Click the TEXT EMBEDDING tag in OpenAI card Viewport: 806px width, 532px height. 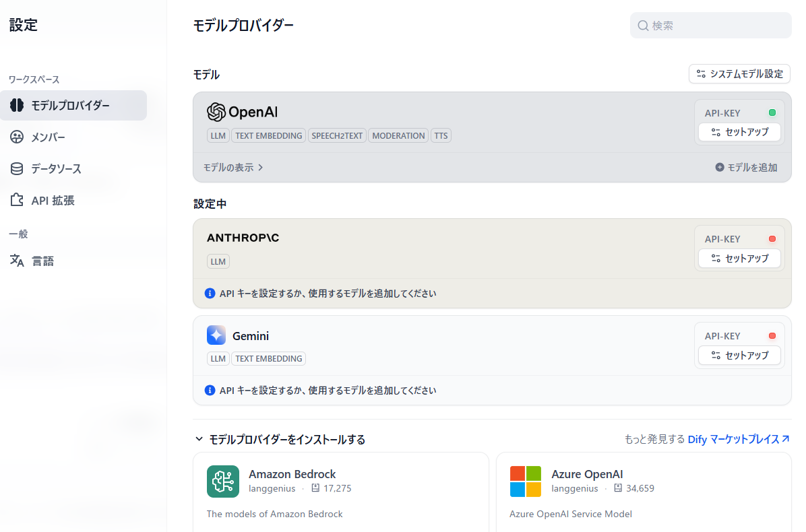point(269,135)
